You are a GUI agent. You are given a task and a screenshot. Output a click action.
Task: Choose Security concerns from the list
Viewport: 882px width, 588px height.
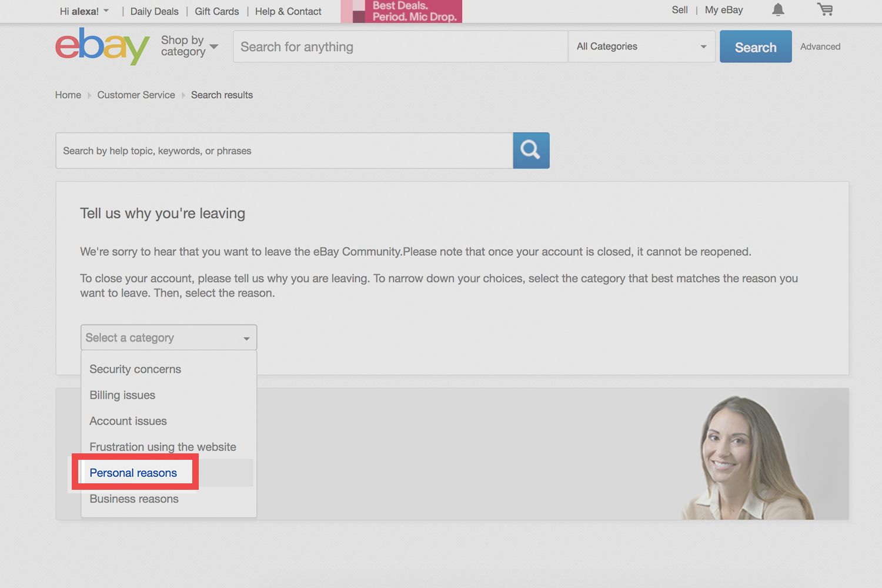(x=135, y=369)
